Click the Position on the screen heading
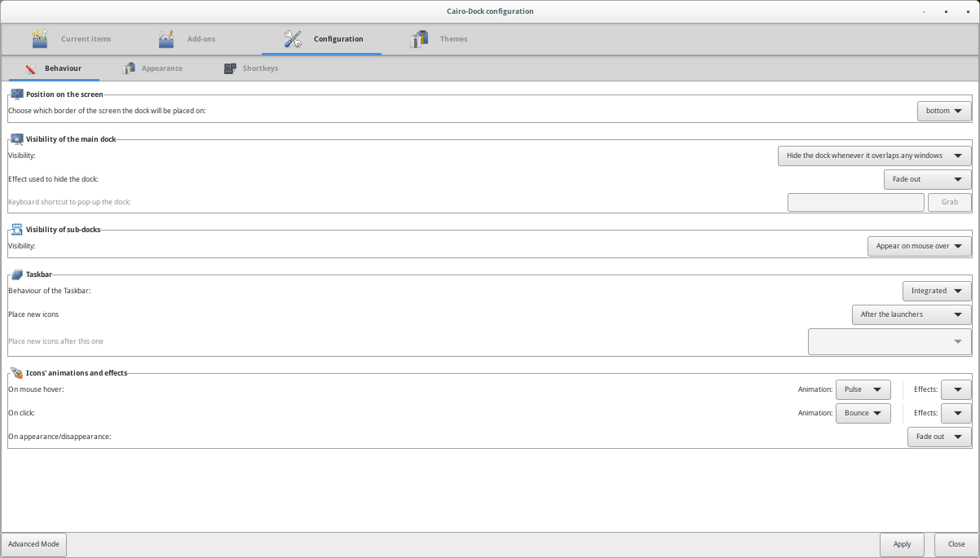Viewport: 980px width, 558px height. 64,94
